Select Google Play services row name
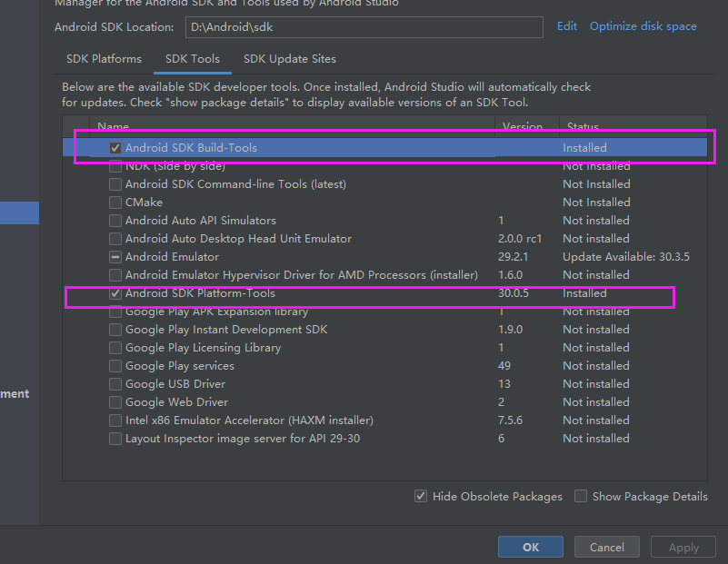Image resolution: width=728 pixels, height=564 pixels. click(180, 365)
